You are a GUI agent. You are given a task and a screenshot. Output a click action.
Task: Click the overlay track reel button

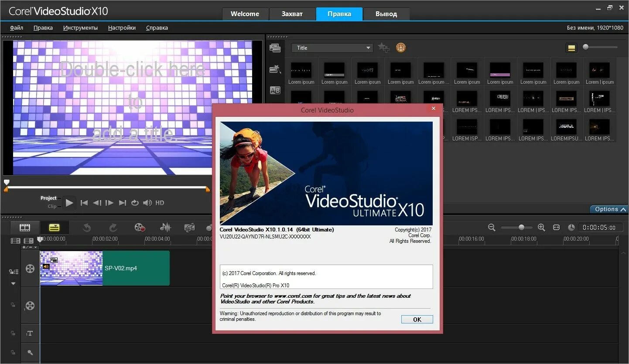coord(30,306)
